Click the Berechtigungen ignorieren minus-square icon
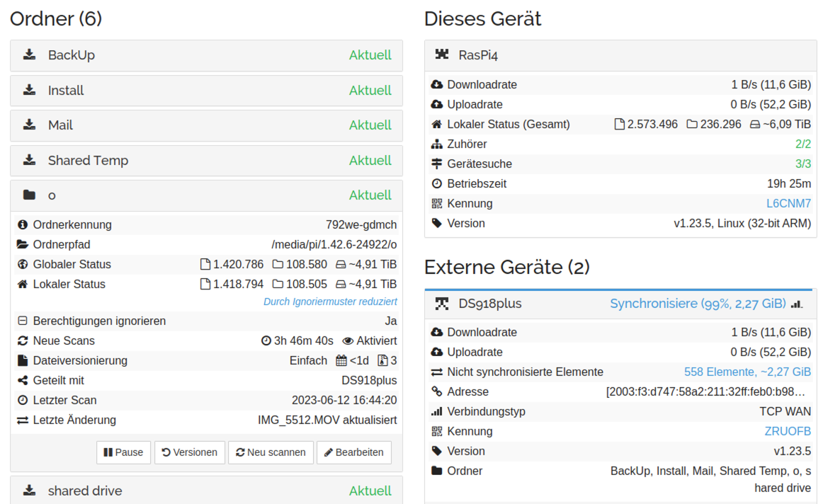823x504 pixels. coord(23,321)
